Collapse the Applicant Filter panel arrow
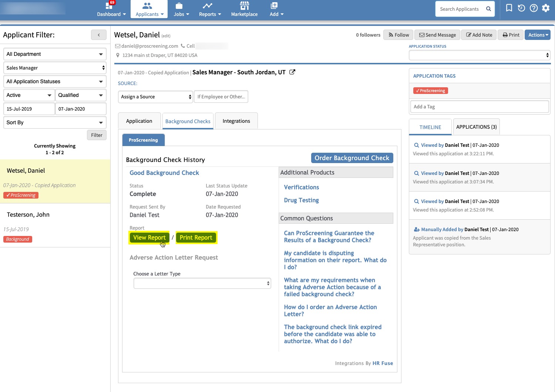The width and height of the screenshot is (555, 392). pos(99,35)
